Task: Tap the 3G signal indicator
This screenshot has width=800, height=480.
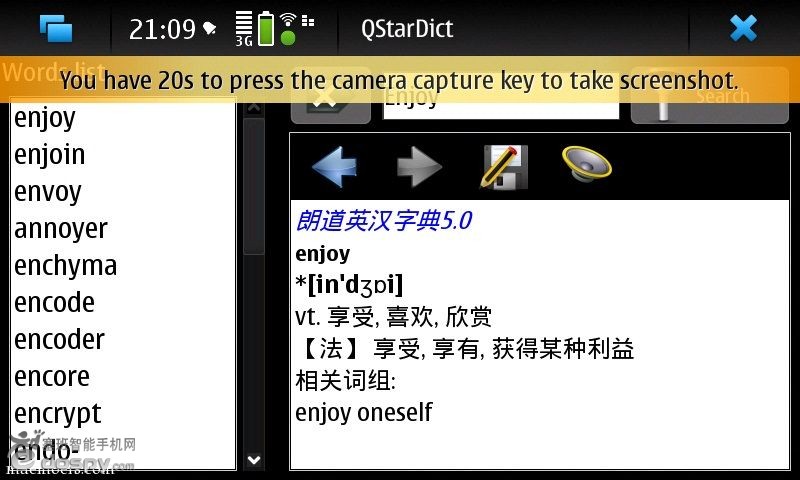Action: pos(244,29)
